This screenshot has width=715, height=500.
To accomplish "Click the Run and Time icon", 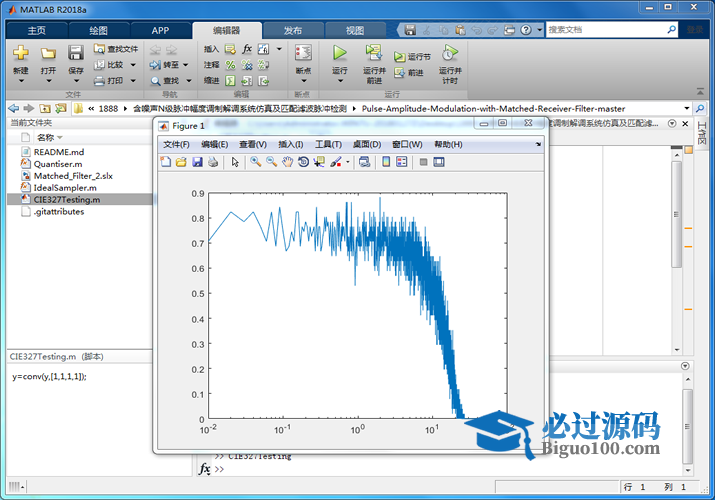I will [x=450, y=53].
